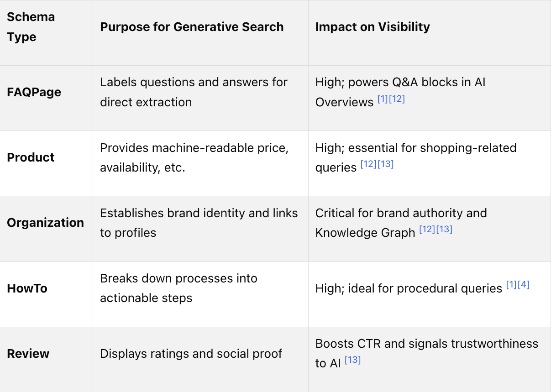Open citation [1] in the FAQPage row
Viewport: 551px width, 392px height.
[383, 99]
